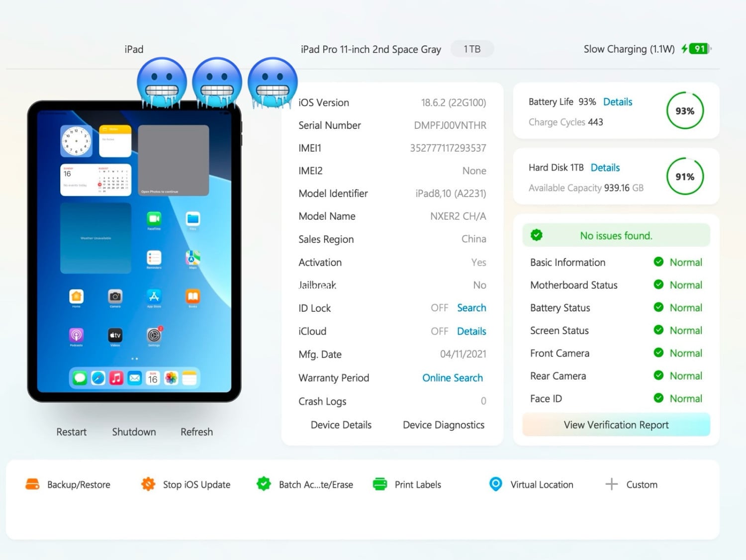The height and width of the screenshot is (560, 746).
Task: Open FaceTime on the iPad preview
Action: coord(154,219)
